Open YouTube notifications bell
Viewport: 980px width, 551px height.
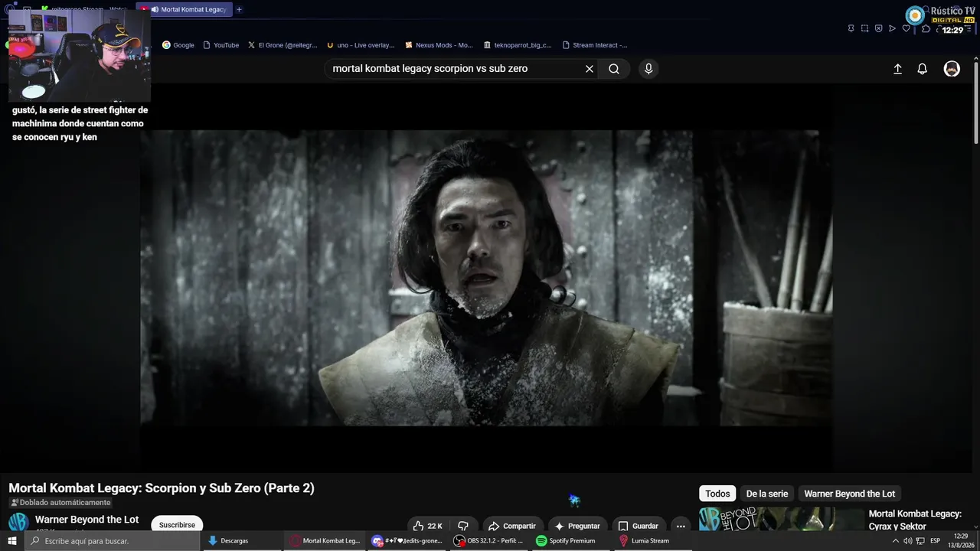click(x=923, y=69)
